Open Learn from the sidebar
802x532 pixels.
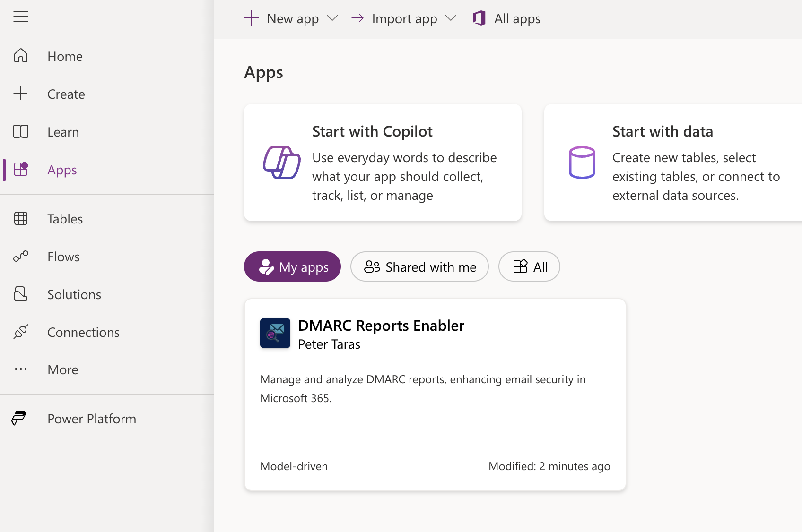(107, 132)
